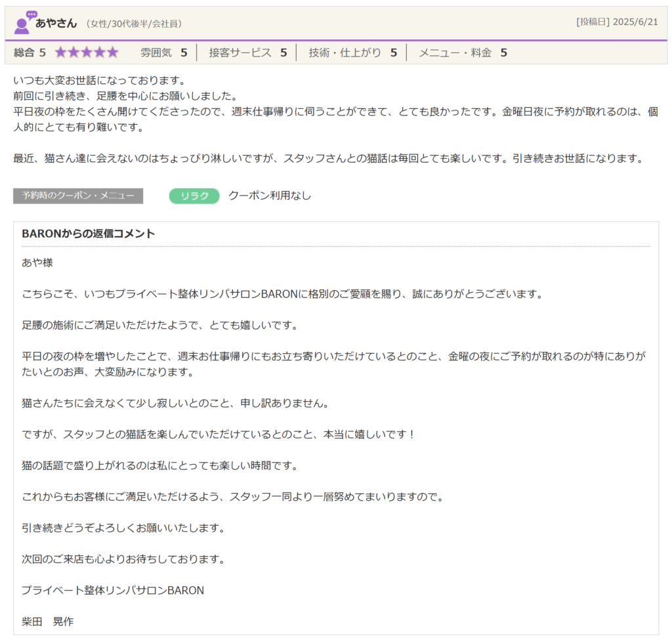Select the green リラク badge

[194, 196]
